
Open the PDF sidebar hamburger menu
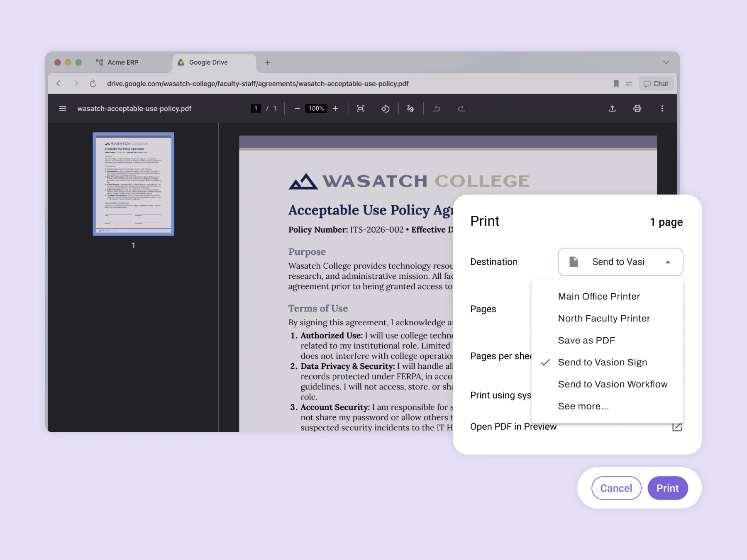63,109
